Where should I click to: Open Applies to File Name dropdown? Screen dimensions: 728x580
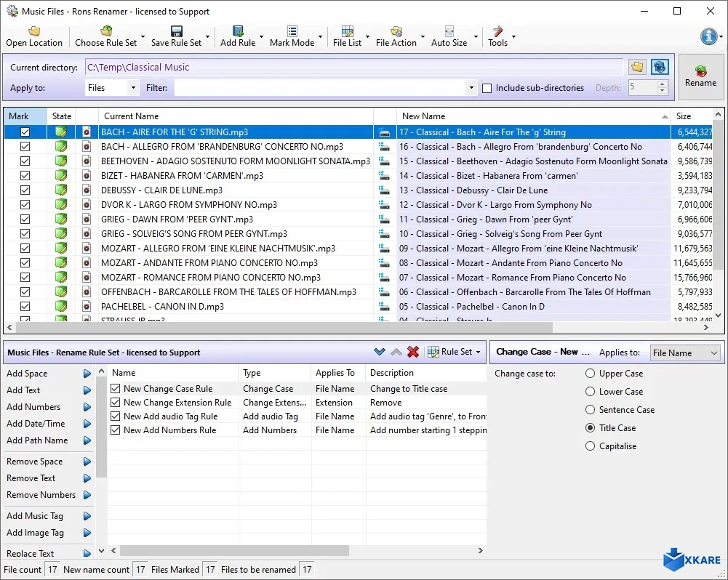[685, 353]
